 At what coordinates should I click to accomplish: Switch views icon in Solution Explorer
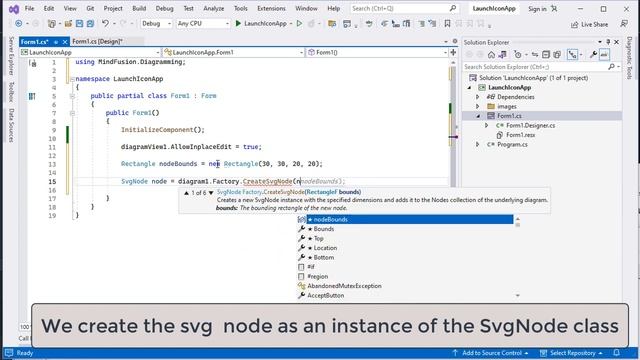coord(503,55)
